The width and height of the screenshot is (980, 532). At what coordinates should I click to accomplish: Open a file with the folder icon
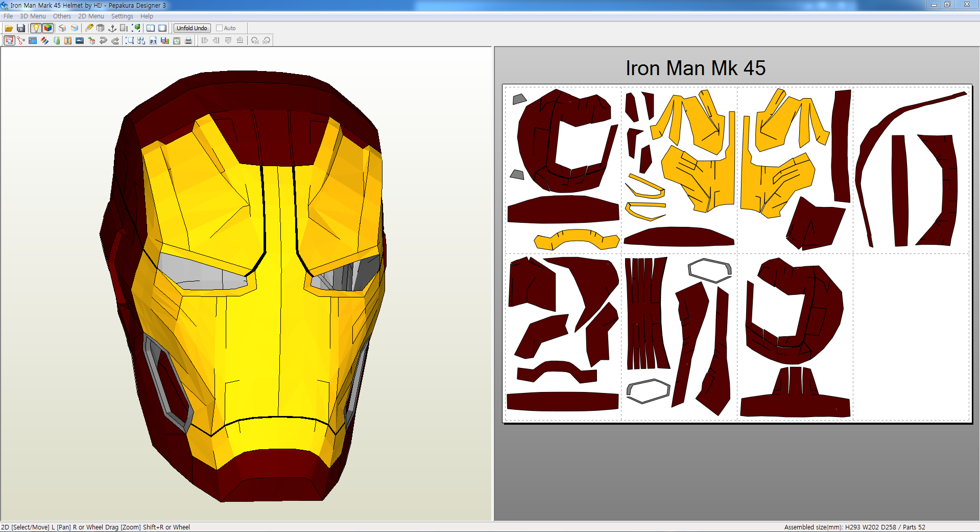point(9,28)
